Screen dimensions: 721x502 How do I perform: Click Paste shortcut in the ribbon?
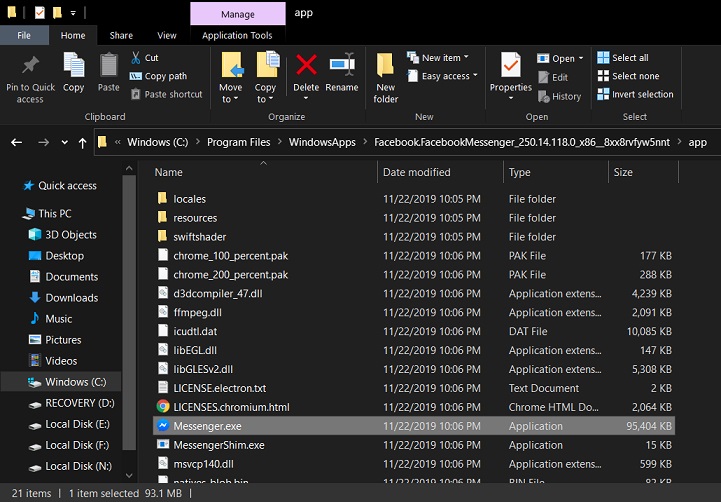tap(166, 94)
